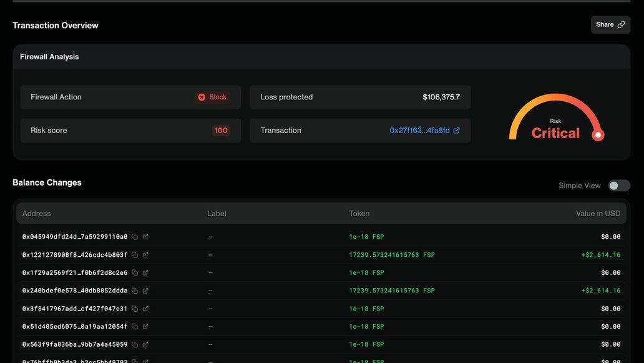This screenshot has height=363, width=644.
Task: Open transaction 0x27f163...4fa8fd link
Action: [x=419, y=131]
